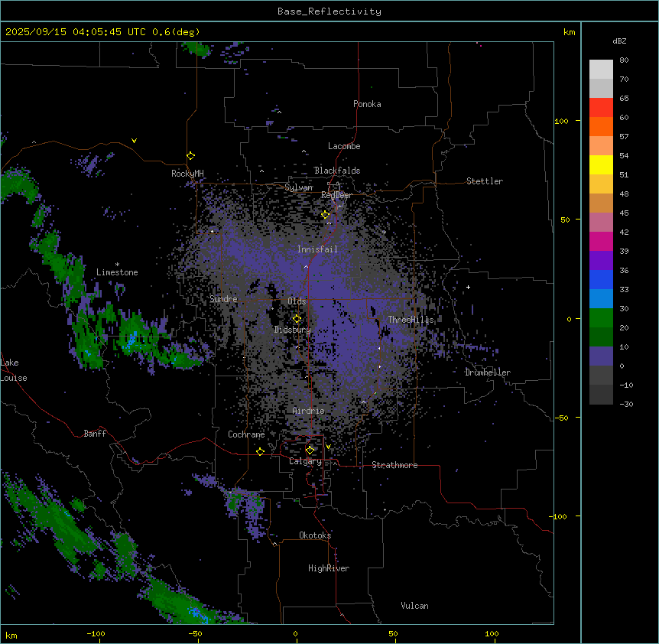Click the Olds town label
The image size is (659, 644).
[x=297, y=301]
